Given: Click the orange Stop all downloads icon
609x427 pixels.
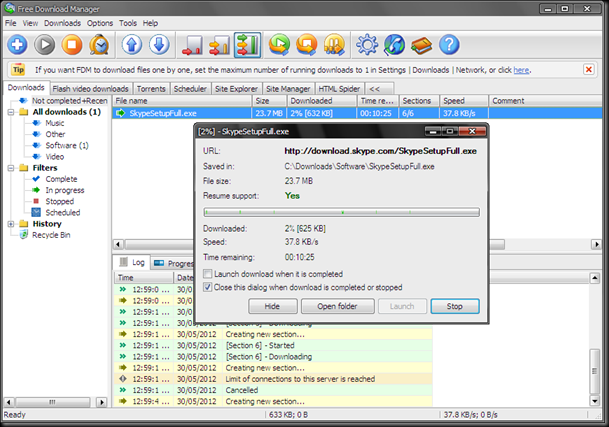Looking at the screenshot, I should point(307,45).
